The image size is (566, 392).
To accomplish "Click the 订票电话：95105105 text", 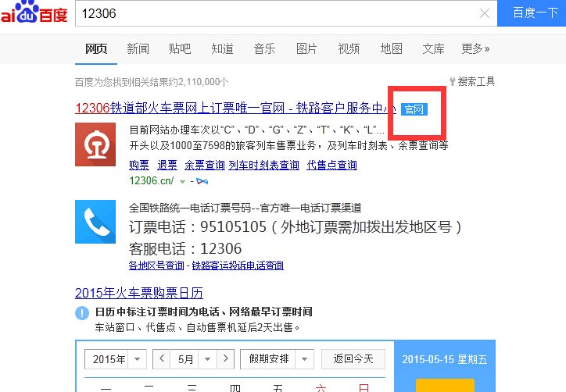I will point(295,226).
